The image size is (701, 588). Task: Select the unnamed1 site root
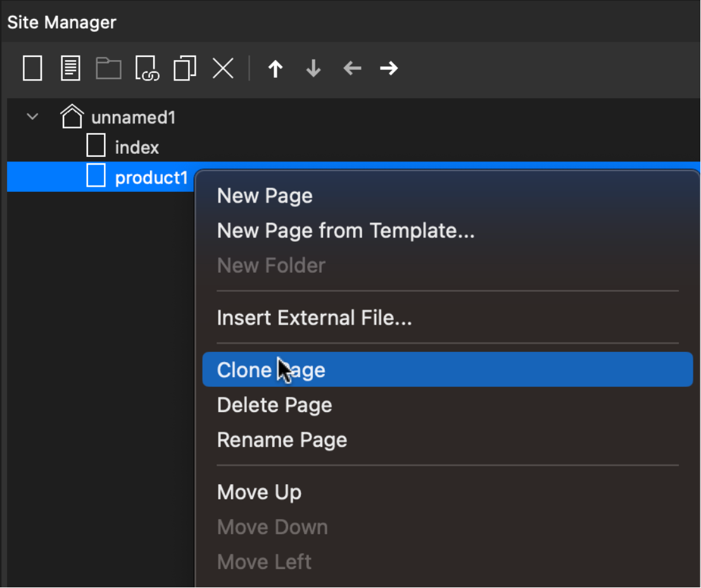(133, 118)
